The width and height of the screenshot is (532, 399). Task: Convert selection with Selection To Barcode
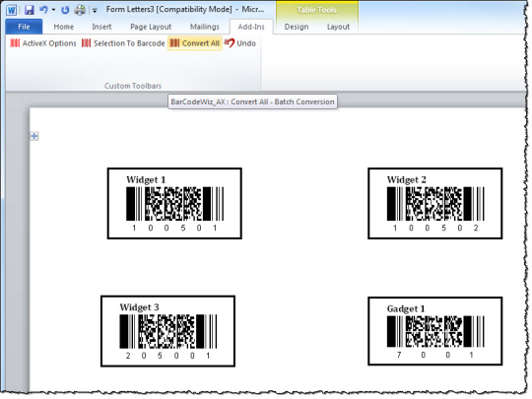click(123, 43)
